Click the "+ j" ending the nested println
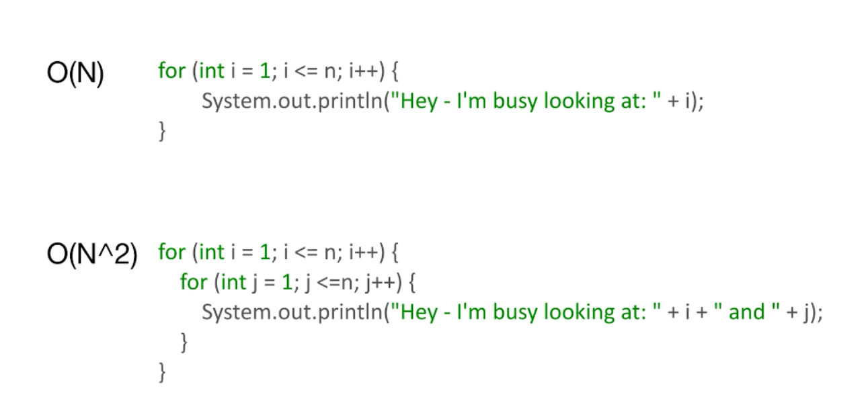This screenshot has width=868, height=405. [x=799, y=312]
